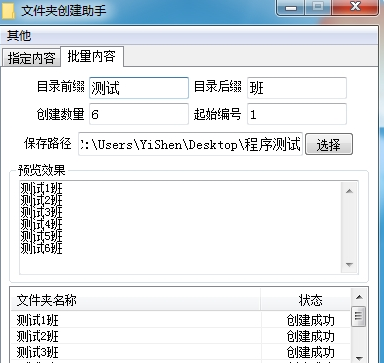
Task: Click the 目录后缀 input field
Action: (297, 88)
